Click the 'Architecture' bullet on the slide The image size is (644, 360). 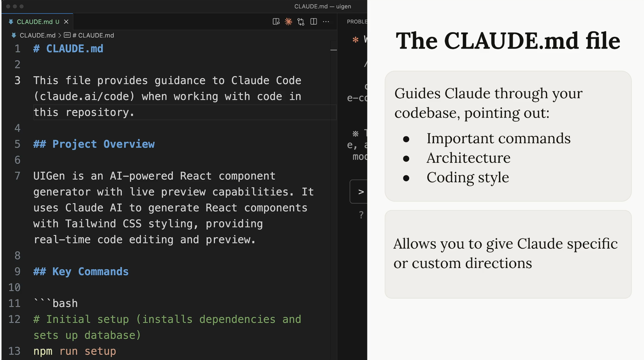(468, 158)
